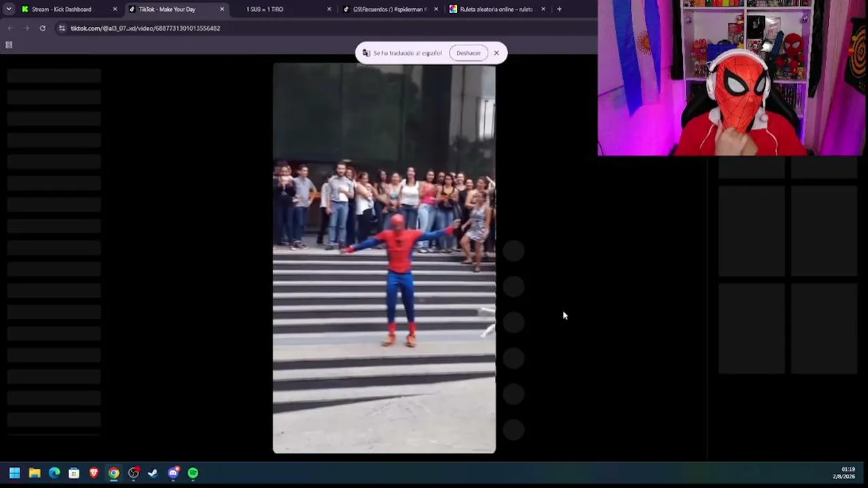Open the tab search dropdown arrow
The width and height of the screenshot is (868, 488).
pyautogui.click(x=8, y=9)
